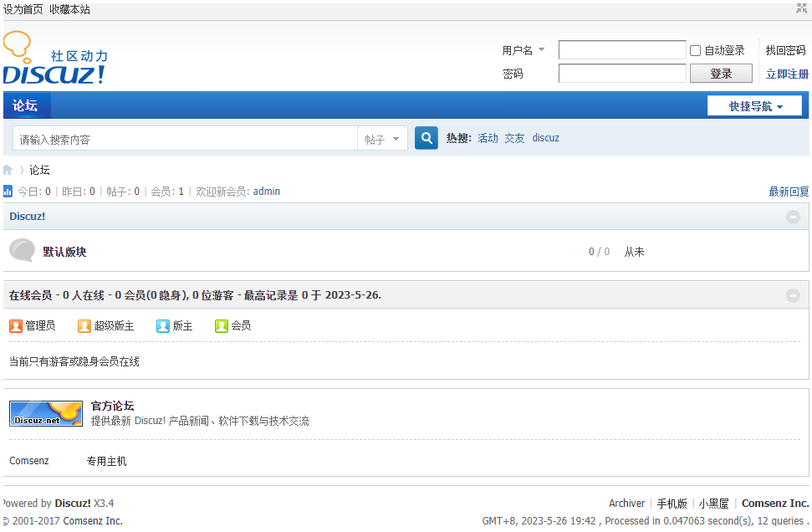Click the 当前只有游客或隐身会员在线 text

click(x=74, y=361)
